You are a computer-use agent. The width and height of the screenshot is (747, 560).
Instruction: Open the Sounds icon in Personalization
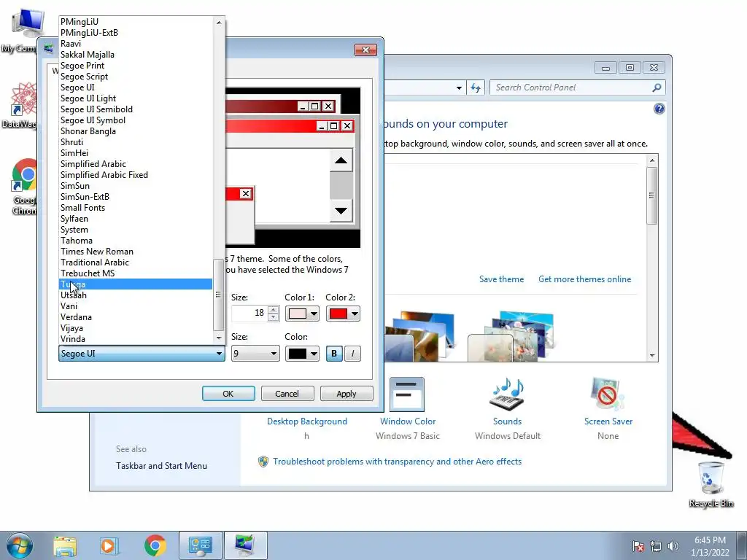click(507, 394)
